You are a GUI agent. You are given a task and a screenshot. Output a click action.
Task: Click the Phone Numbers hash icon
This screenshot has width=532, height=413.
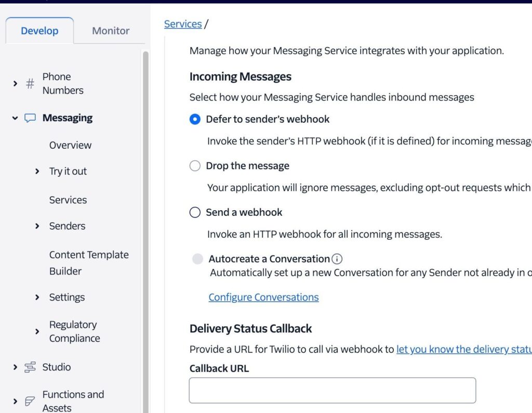tap(30, 83)
